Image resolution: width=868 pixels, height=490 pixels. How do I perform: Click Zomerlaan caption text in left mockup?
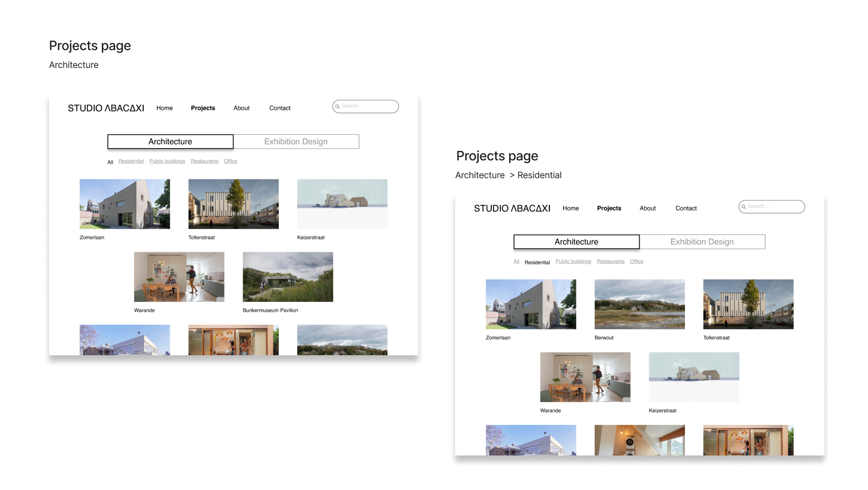pos(92,238)
